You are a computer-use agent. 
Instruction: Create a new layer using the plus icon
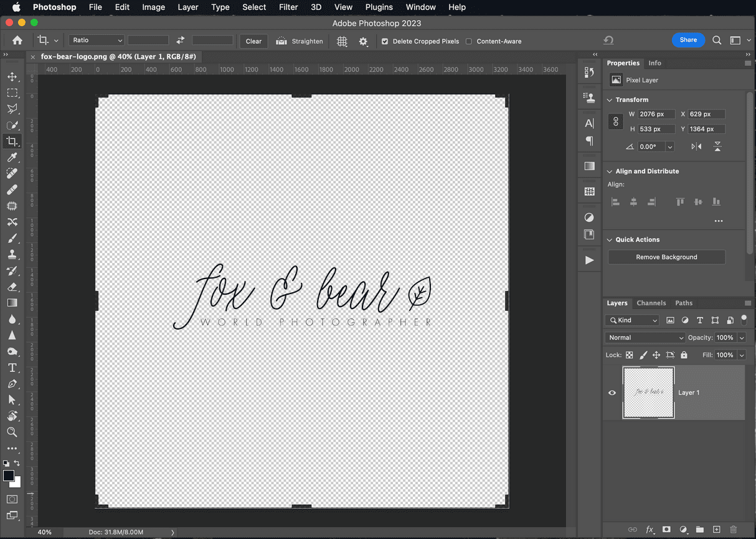pyautogui.click(x=716, y=530)
